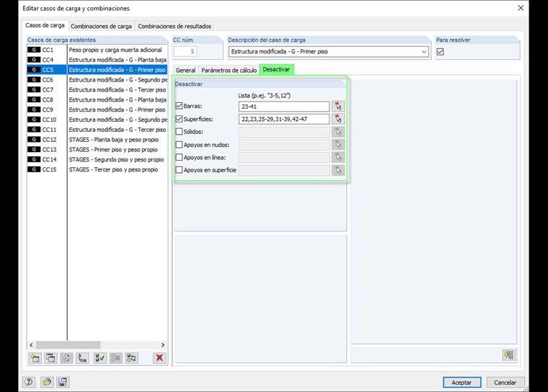Select all load cases to solve
The width and height of the screenshot is (548, 392).
100,357
